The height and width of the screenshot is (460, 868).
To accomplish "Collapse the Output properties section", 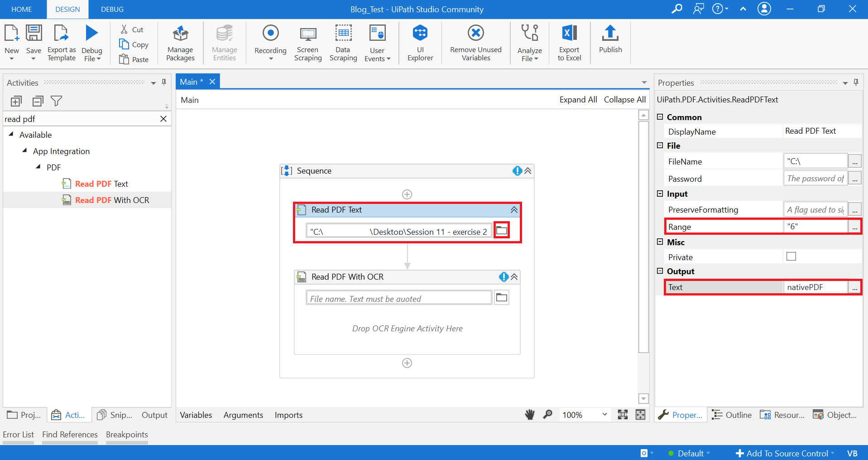I will [660, 271].
